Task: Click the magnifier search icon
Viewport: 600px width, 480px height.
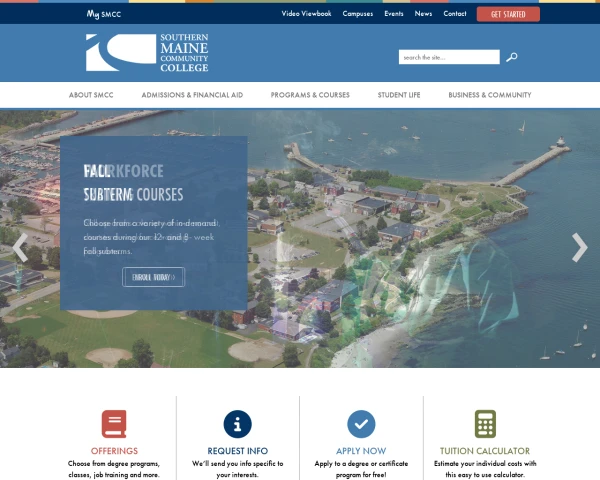Action: 512,57
